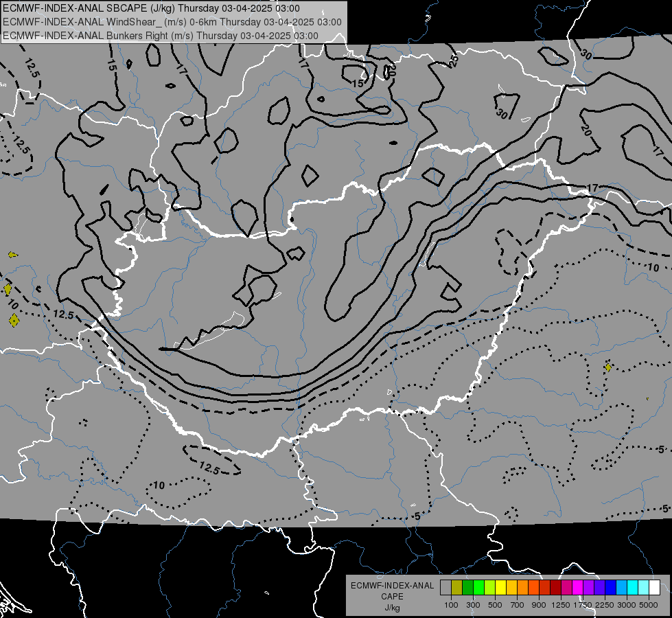Click the 500 tick label on the legend
Image resolution: width=672 pixels, height=618 pixels.
click(495, 605)
